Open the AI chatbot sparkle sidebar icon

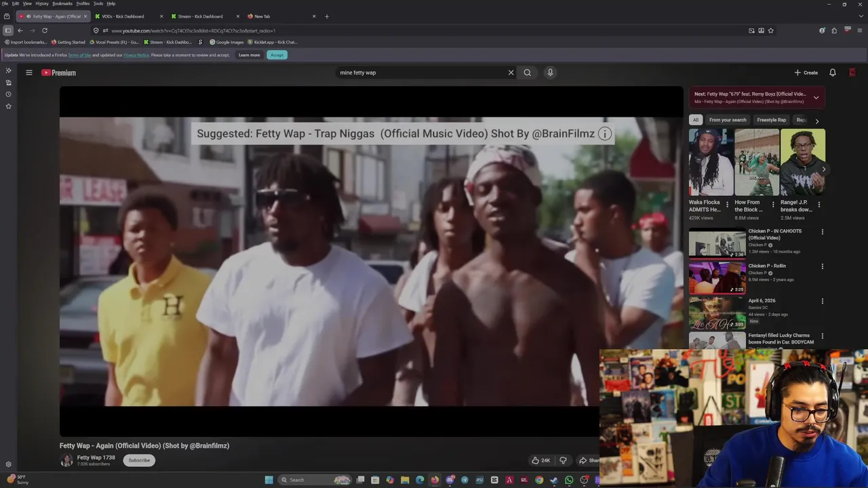(x=8, y=70)
